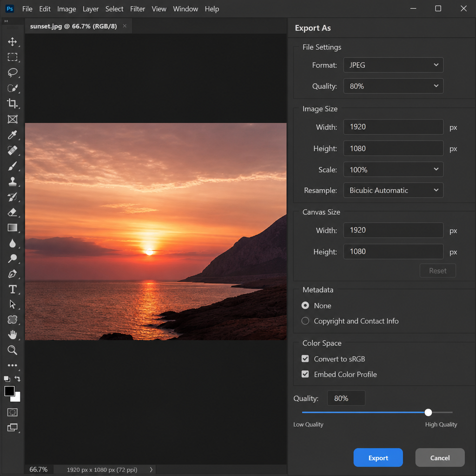Cancel the Export As dialog
The width and height of the screenshot is (476, 476).
440,457
